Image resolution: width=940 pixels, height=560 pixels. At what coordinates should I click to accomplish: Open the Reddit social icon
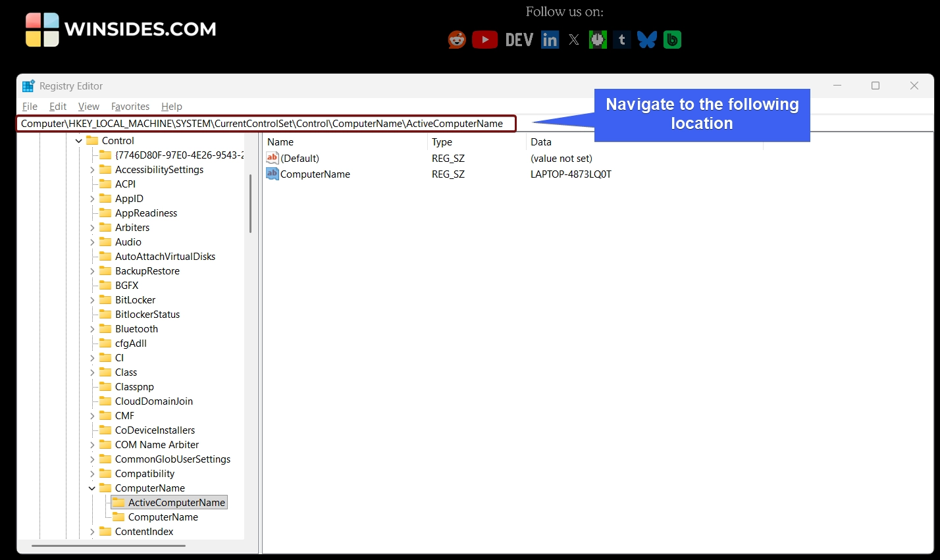click(x=457, y=40)
